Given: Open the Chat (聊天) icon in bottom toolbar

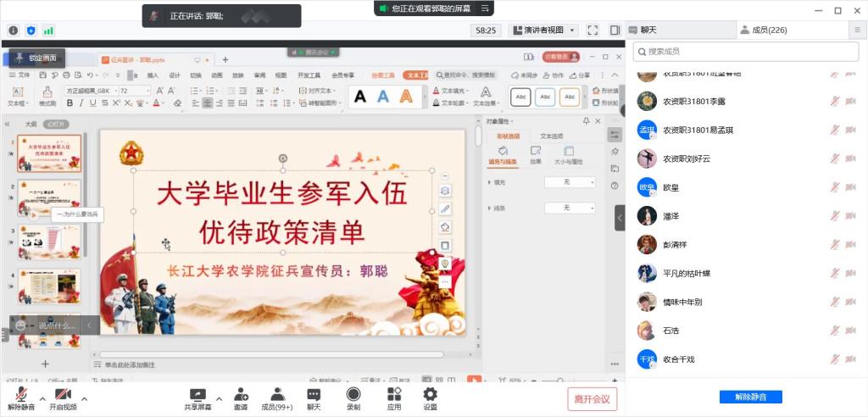Looking at the screenshot, I should (314, 395).
